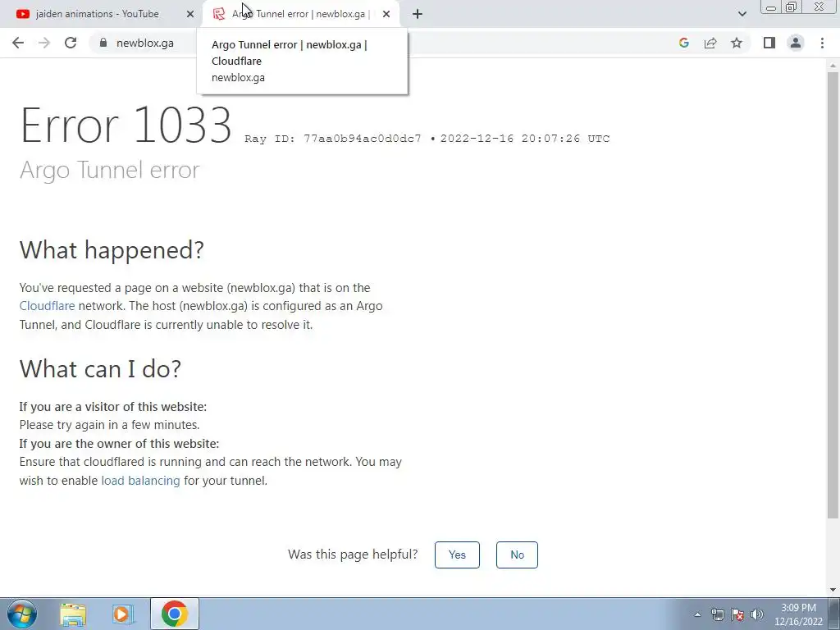Follow the Cloudflare link
The image size is (840, 630).
click(47, 306)
